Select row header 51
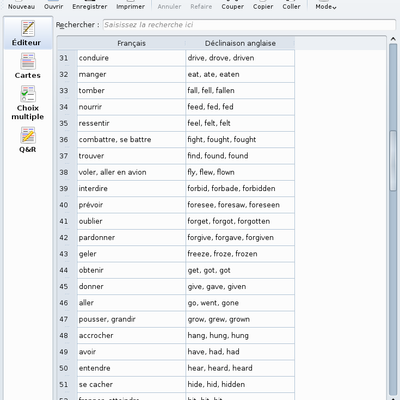Image resolution: width=400 pixels, height=400 pixels. pyautogui.click(x=67, y=385)
